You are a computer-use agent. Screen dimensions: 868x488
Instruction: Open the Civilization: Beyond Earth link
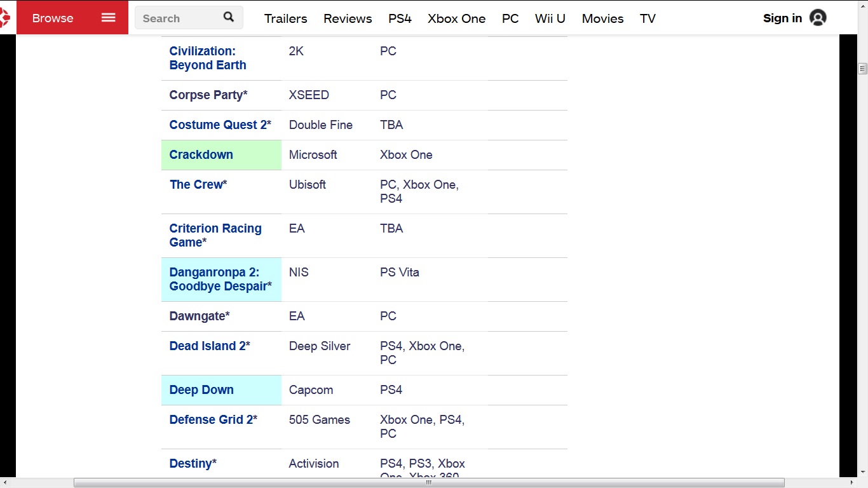208,58
